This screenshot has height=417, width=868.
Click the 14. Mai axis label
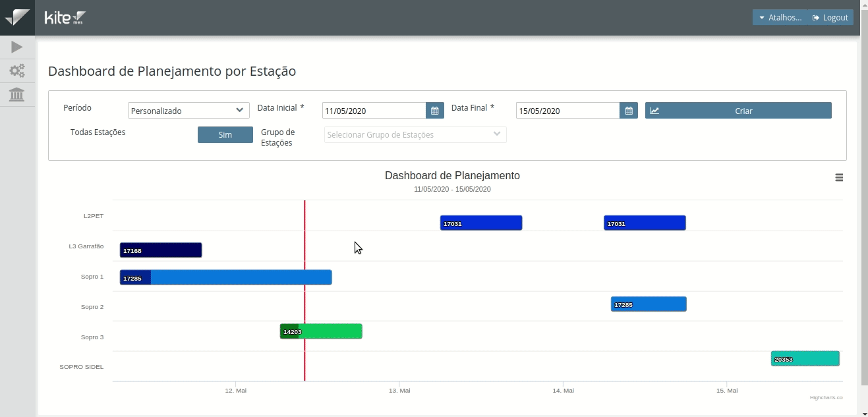(x=563, y=391)
